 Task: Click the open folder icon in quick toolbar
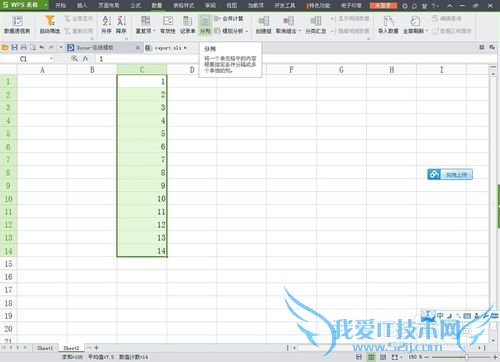(x=5, y=48)
